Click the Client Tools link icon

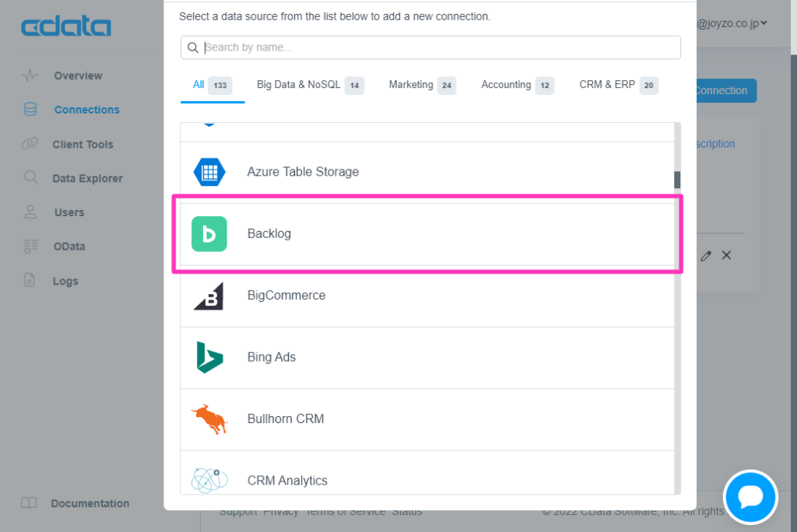pos(30,144)
